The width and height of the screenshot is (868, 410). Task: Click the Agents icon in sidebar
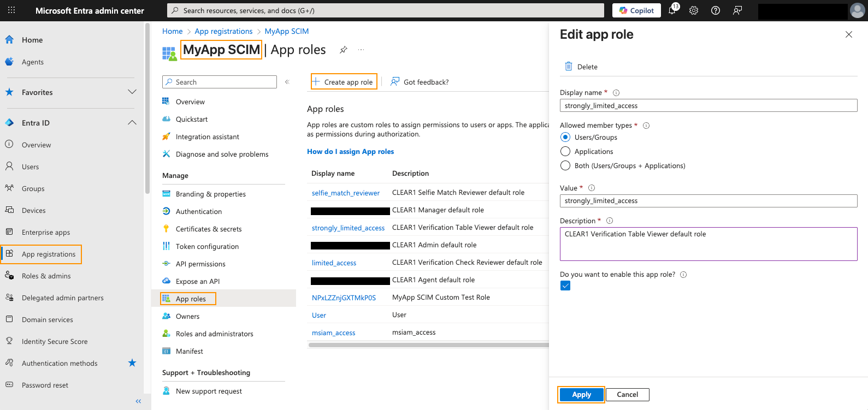tap(9, 62)
